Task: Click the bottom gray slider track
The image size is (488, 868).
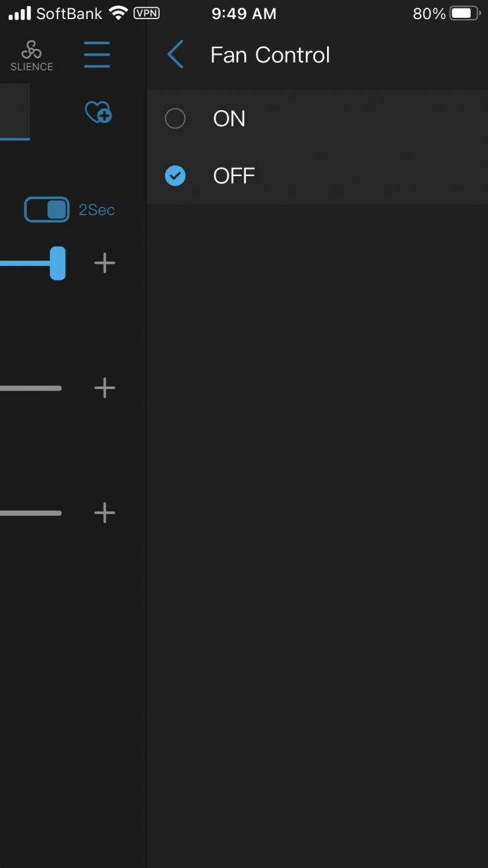Action: pos(30,512)
